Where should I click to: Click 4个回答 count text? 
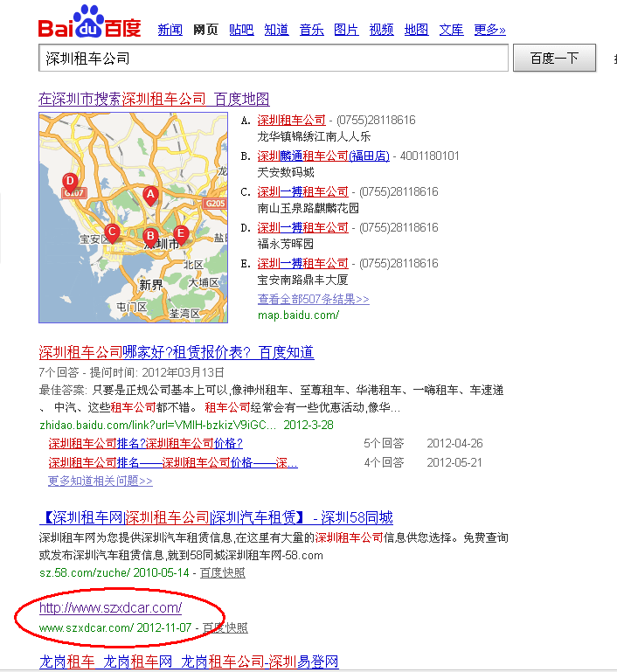pyautogui.click(x=384, y=462)
